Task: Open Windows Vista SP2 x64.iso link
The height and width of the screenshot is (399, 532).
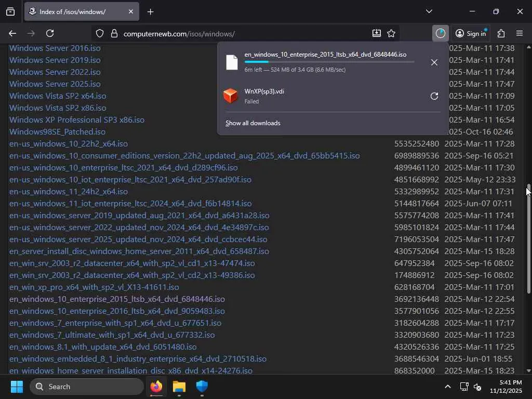Action: [x=58, y=96]
